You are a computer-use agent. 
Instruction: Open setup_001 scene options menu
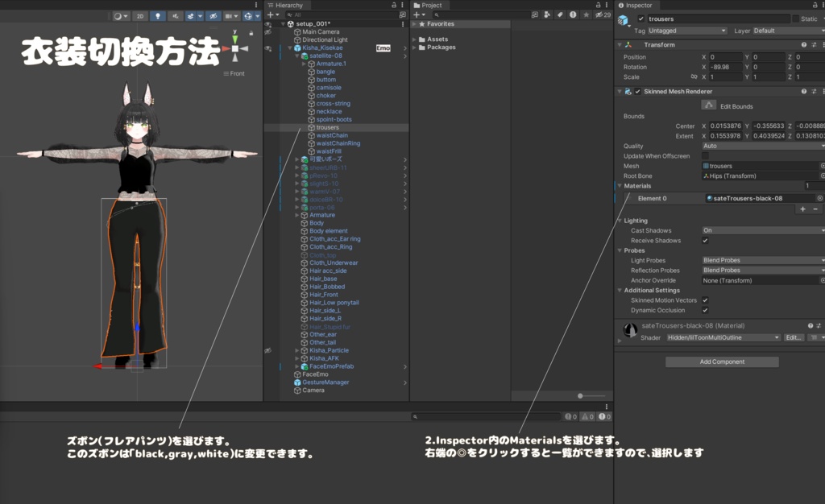403,23
